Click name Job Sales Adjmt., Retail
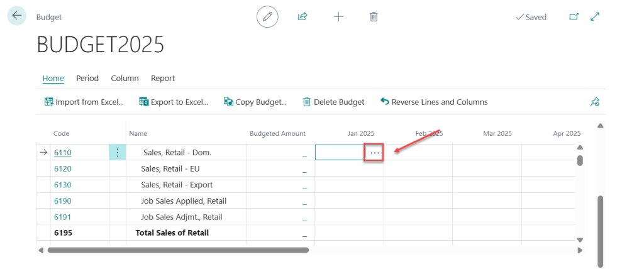 pos(182,217)
